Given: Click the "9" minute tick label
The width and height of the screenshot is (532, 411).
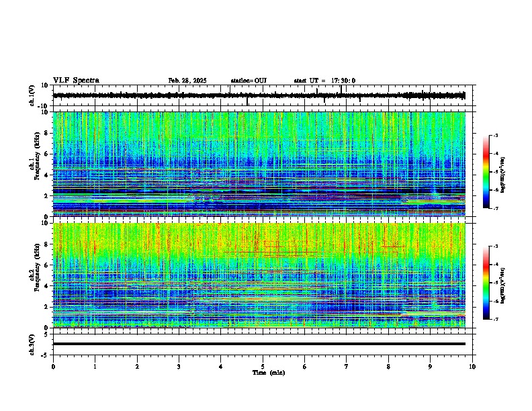Looking at the screenshot, I should pos(430,367).
